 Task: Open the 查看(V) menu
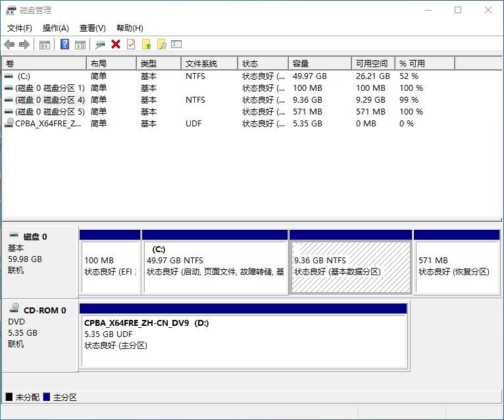(92, 28)
